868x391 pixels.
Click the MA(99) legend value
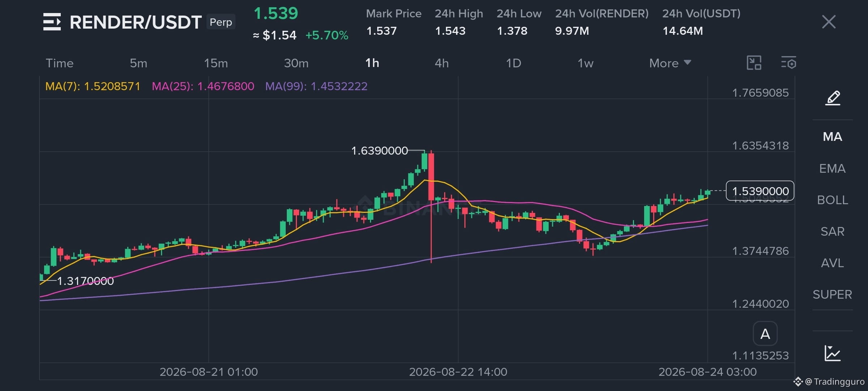[316, 86]
